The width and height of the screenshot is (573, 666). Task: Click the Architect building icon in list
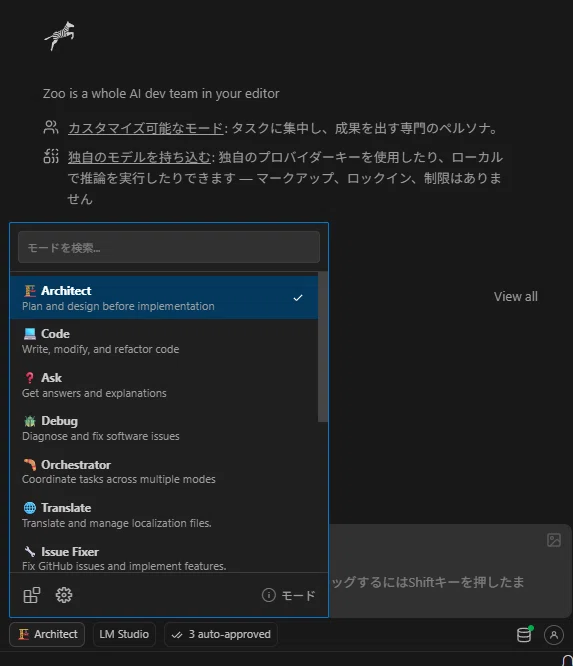coord(30,291)
